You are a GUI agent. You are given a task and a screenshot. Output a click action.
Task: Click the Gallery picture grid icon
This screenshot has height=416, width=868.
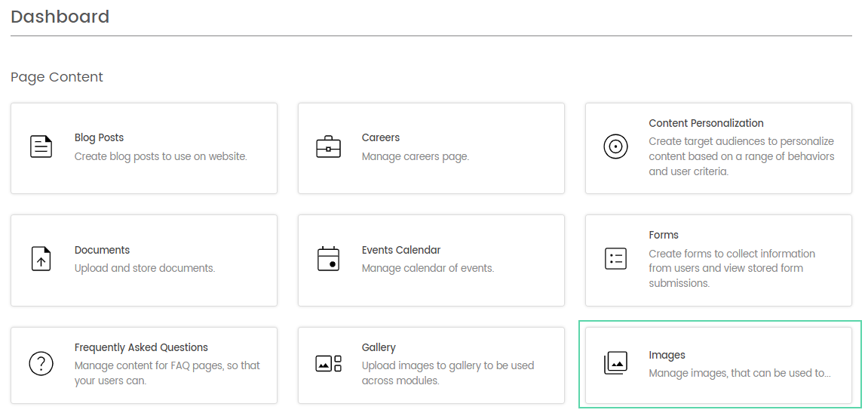tap(328, 364)
